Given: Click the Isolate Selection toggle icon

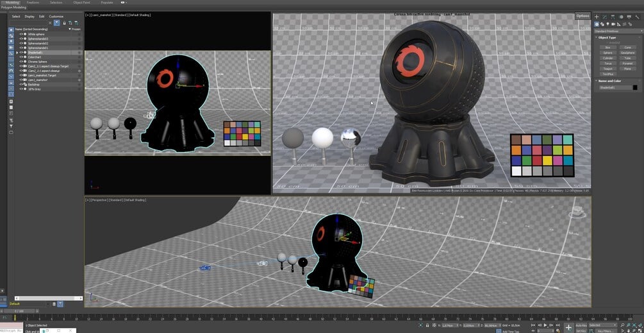Looking at the screenshot, I should pyautogui.click(x=420, y=325).
